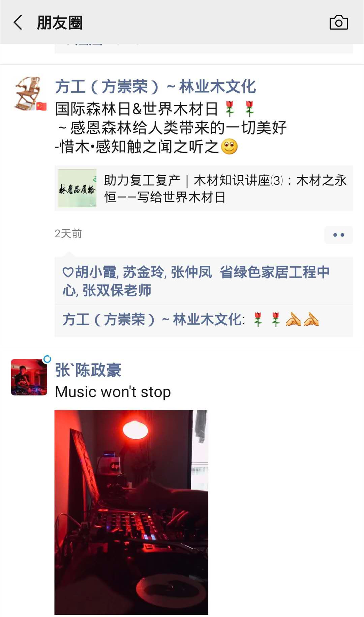The width and height of the screenshot is (364, 617).
Task: Open liker 胡小霞's profile
Action: point(95,272)
